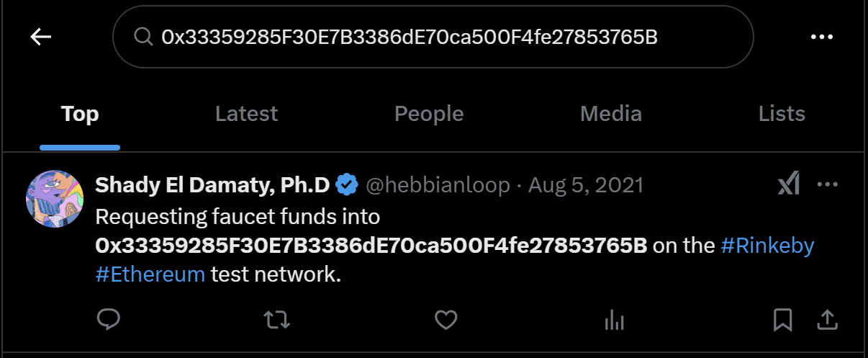Click the Shady El Damaty, Ph.D name

[212, 186]
